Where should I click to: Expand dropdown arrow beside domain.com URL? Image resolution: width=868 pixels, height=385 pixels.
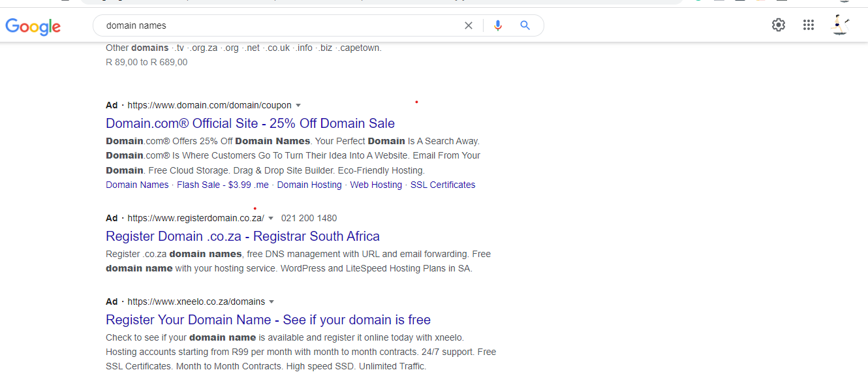pos(298,106)
